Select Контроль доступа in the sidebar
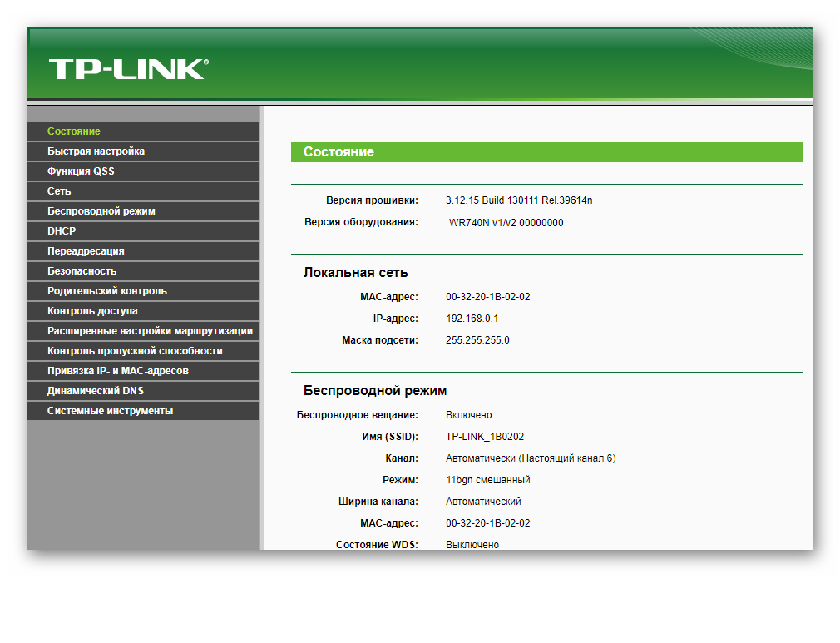The width and height of the screenshot is (840, 643). click(x=92, y=311)
